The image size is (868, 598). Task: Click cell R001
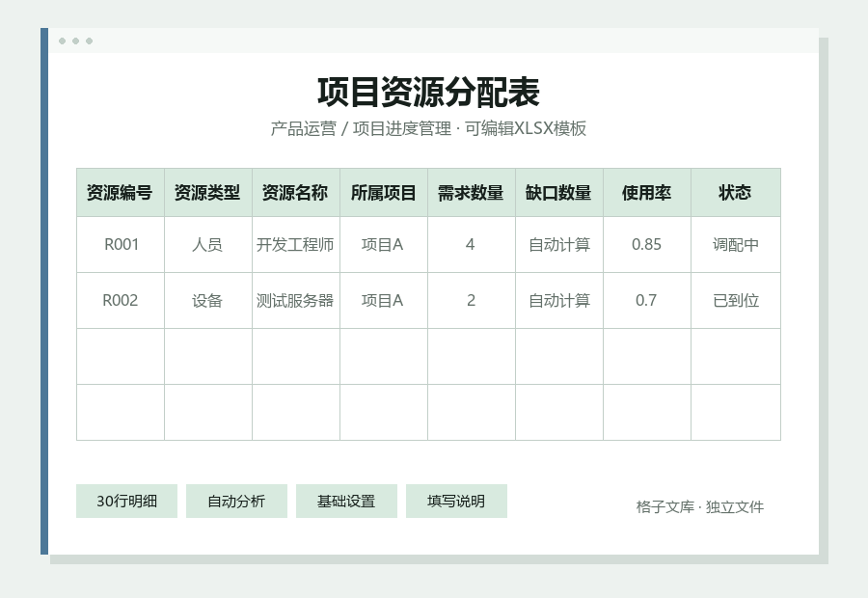[x=121, y=245]
